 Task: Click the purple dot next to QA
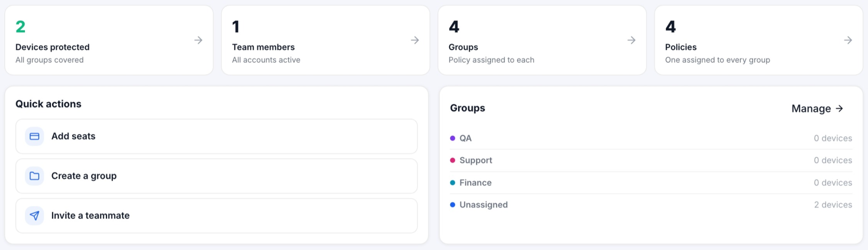click(452, 138)
